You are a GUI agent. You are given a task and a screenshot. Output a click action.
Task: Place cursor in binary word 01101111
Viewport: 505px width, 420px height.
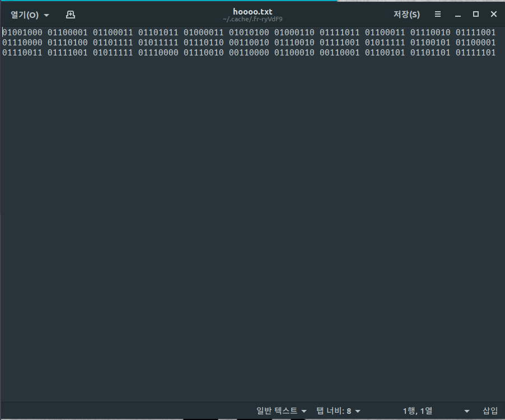pos(113,43)
